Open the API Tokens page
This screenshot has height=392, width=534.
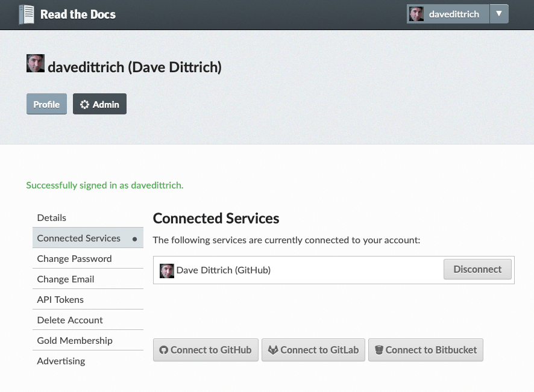click(x=60, y=299)
